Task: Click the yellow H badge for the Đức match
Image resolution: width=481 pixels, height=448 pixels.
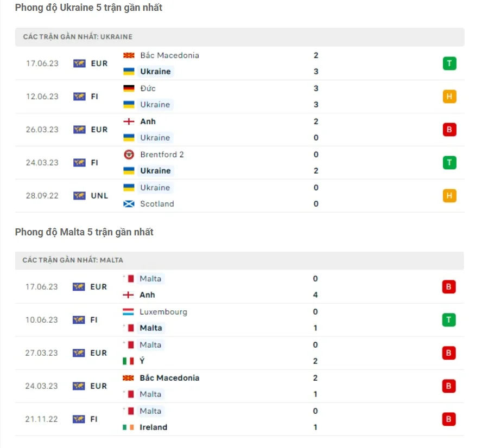Action: coord(449,96)
